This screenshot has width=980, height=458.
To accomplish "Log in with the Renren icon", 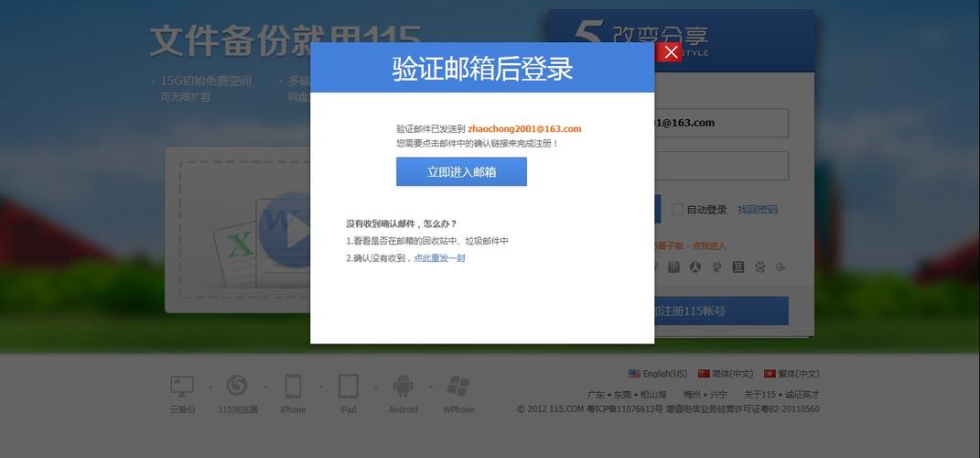I will pyautogui.click(x=695, y=267).
